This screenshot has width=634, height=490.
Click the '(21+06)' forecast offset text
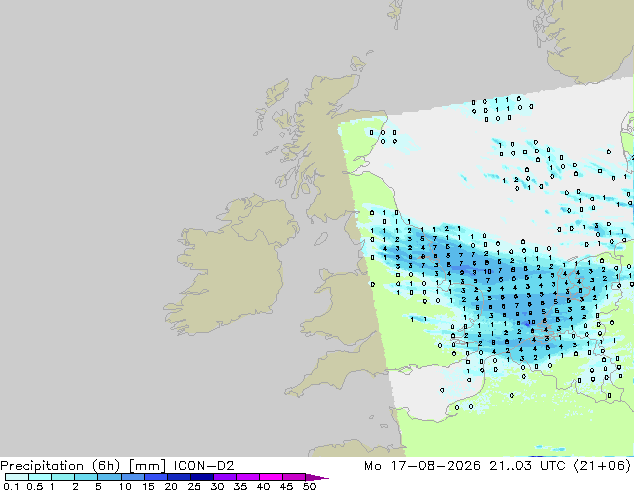[x=602, y=466]
